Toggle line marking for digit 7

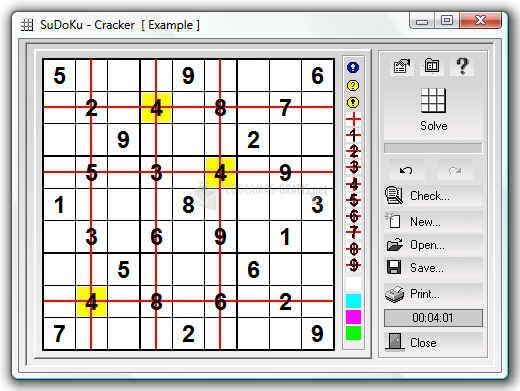(x=353, y=232)
